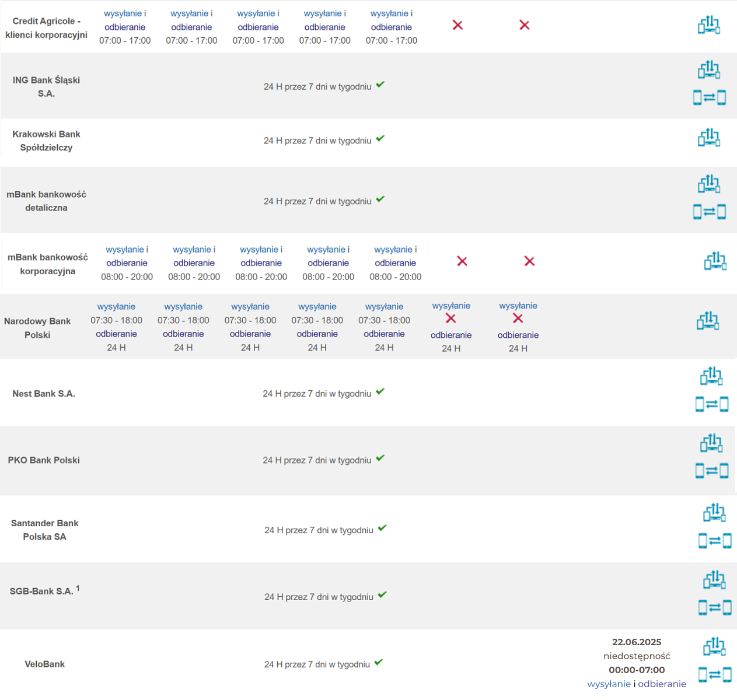Click 'Narodowy Bank Polski' bank name
The height and width of the screenshot is (700, 737).
[x=37, y=328]
